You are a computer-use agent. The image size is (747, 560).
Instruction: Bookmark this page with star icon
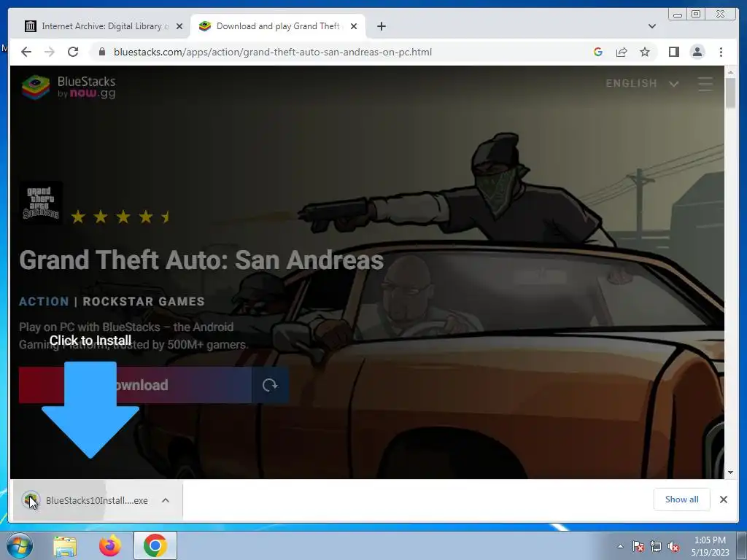[x=645, y=52]
